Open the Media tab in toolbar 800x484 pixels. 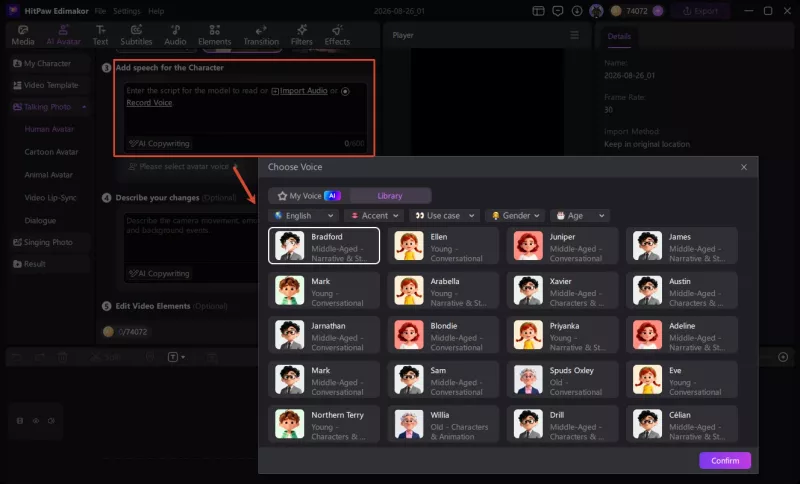click(23, 35)
